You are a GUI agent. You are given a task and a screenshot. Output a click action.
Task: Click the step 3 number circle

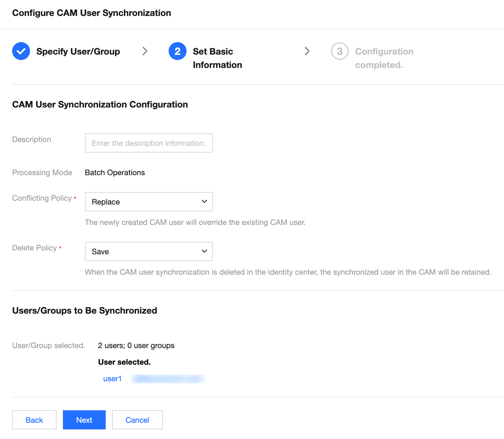[340, 51]
